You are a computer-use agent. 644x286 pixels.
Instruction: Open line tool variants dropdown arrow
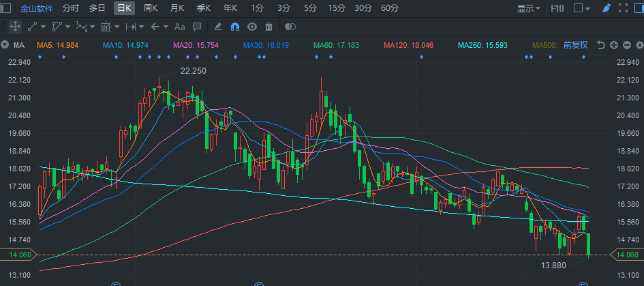point(43,27)
